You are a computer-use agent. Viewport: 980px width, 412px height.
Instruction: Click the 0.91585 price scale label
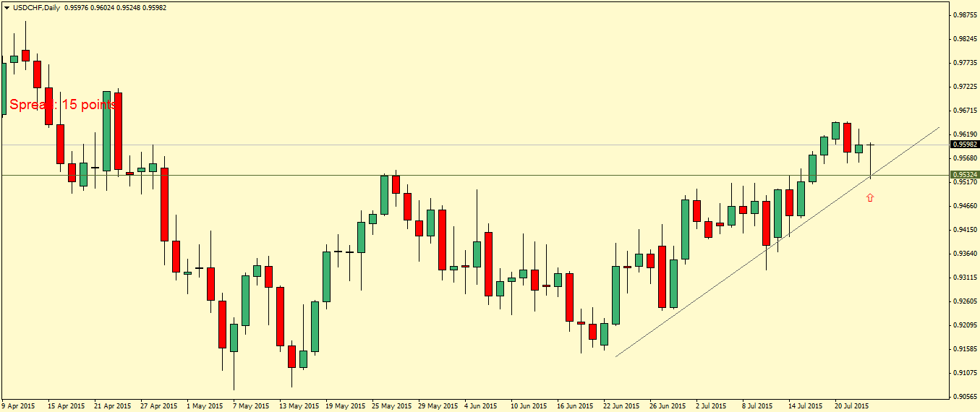click(x=966, y=348)
